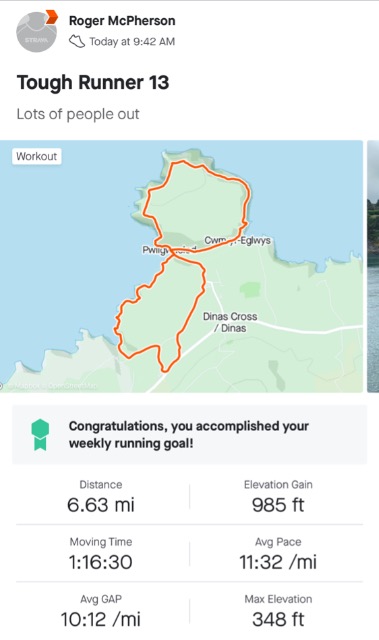
Task: Click the orange chevron badge on avatar
Action: point(51,18)
